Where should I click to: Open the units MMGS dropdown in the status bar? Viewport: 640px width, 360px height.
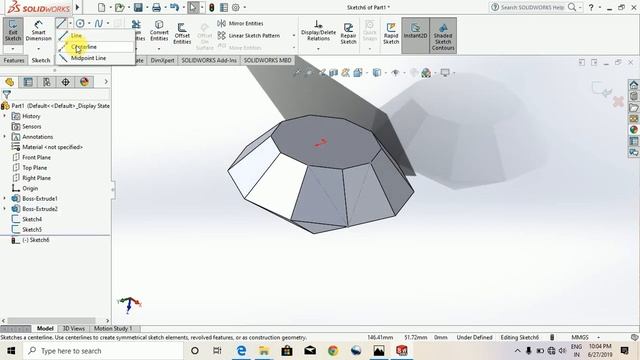pos(599,338)
